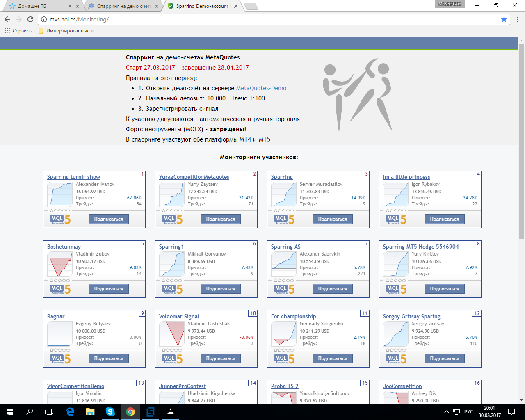Open Skype from the taskbar

click(110, 412)
